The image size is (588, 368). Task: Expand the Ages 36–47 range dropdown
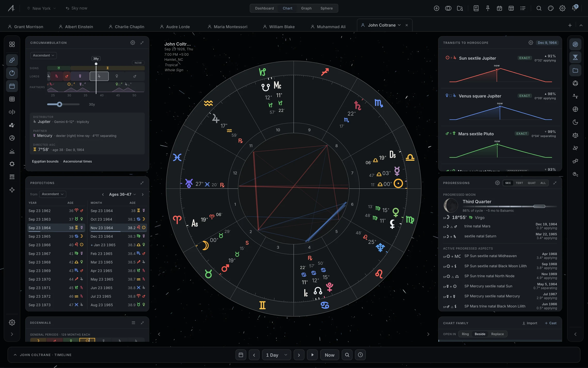coord(122,194)
